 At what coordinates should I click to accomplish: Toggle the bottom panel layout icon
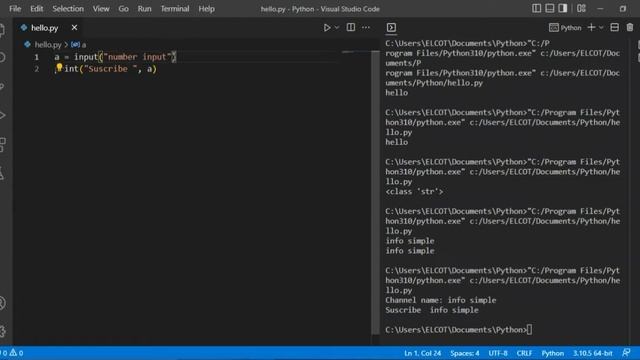pos(550,8)
